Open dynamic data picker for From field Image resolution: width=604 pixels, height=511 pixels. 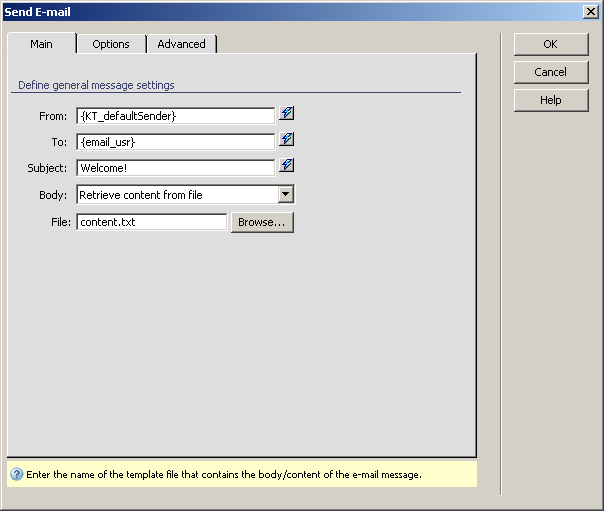(287, 115)
